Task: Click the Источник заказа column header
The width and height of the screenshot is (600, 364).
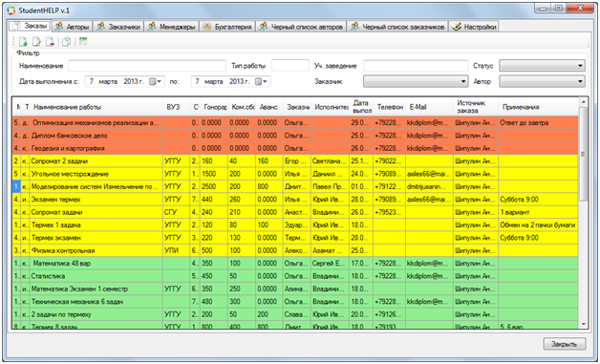Action: 475,107
